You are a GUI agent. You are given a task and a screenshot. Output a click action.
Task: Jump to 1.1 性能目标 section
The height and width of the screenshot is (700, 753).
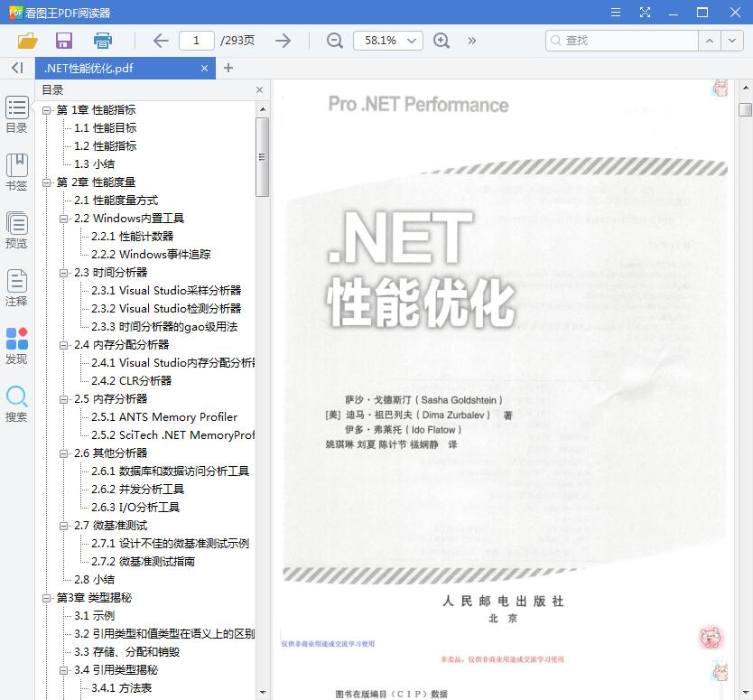tap(105, 127)
